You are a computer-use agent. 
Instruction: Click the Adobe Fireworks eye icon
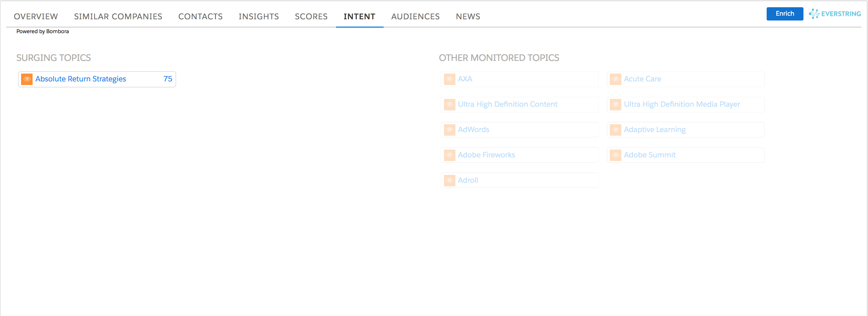449,155
